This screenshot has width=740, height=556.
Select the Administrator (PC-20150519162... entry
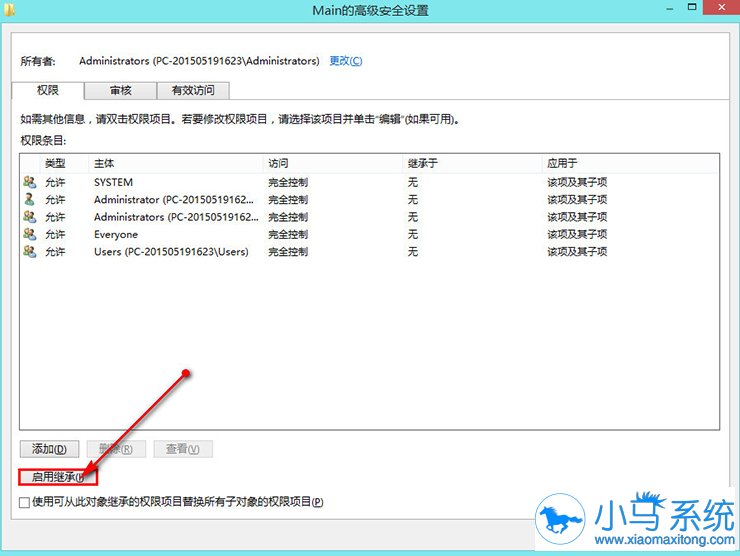pyautogui.click(x=174, y=200)
